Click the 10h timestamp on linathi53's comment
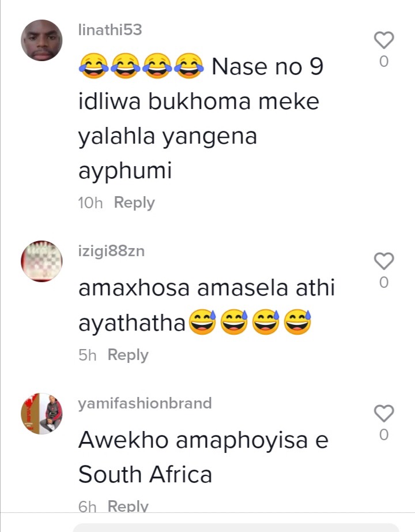Screen dimensions: 415x532 pos(90,203)
